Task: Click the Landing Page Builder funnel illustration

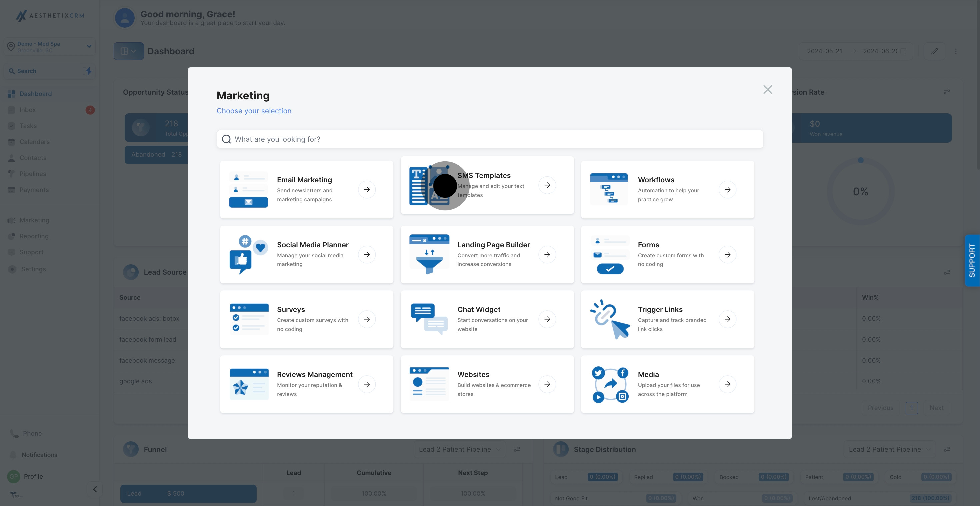Action: (x=429, y=254)
